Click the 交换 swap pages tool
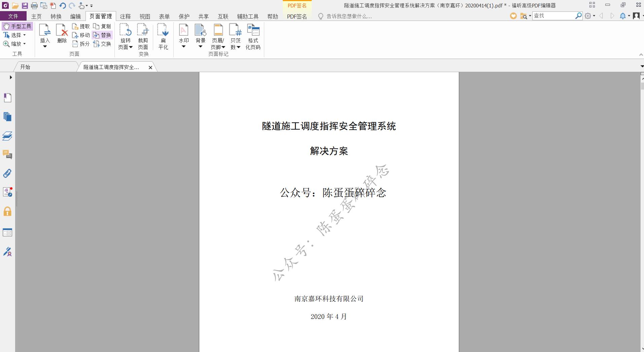 point(102,43)
